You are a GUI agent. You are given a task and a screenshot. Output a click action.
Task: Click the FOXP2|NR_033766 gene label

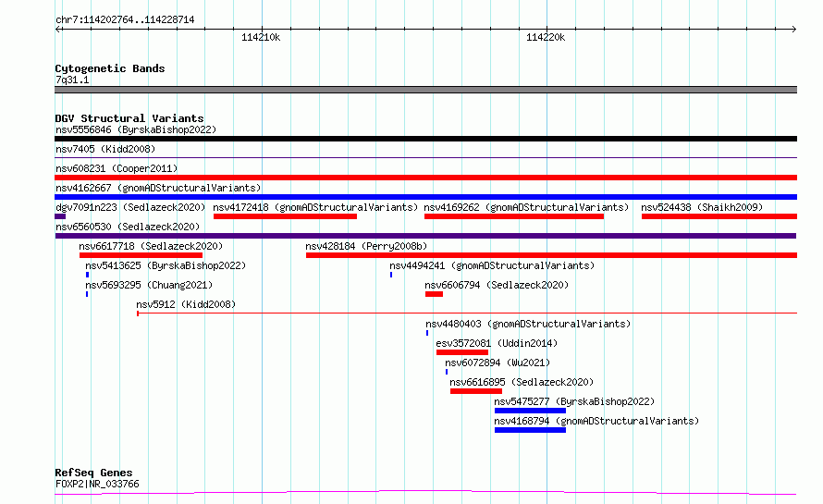pyautogui.click(x=97, y=484)
